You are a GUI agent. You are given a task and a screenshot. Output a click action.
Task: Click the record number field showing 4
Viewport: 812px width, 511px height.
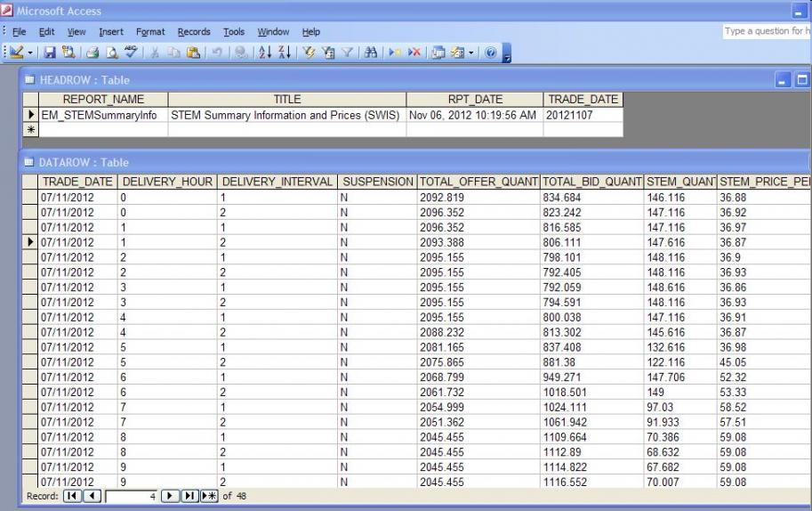click(x=132, y=497)
